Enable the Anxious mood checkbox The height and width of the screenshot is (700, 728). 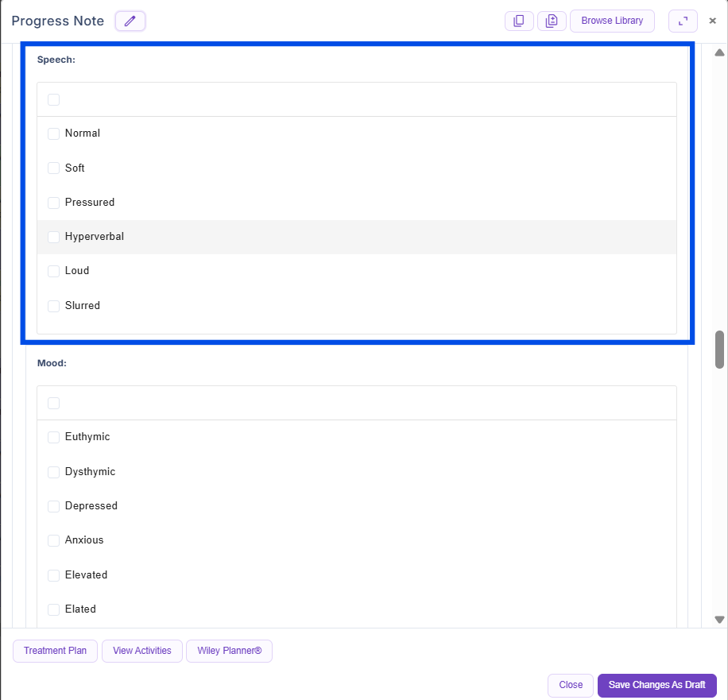pyautogui.click(x=54, y=540)
